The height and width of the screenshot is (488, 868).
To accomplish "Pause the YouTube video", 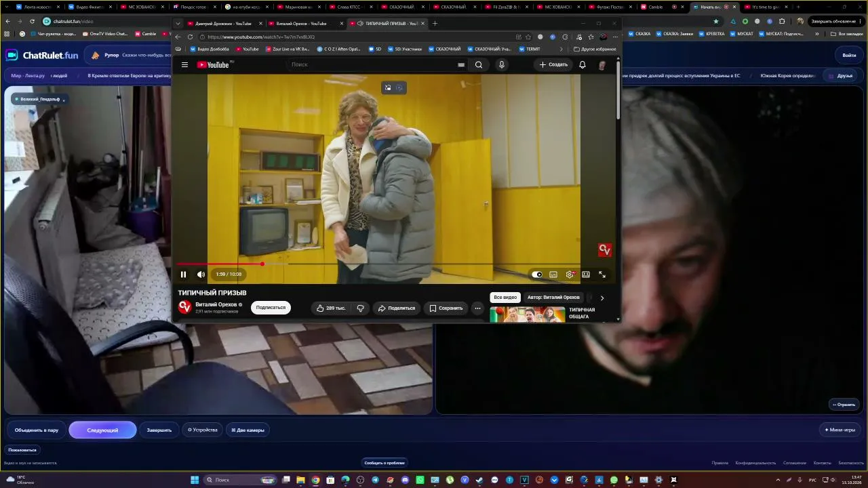I will pyautogui.click(x=183, y=274).
